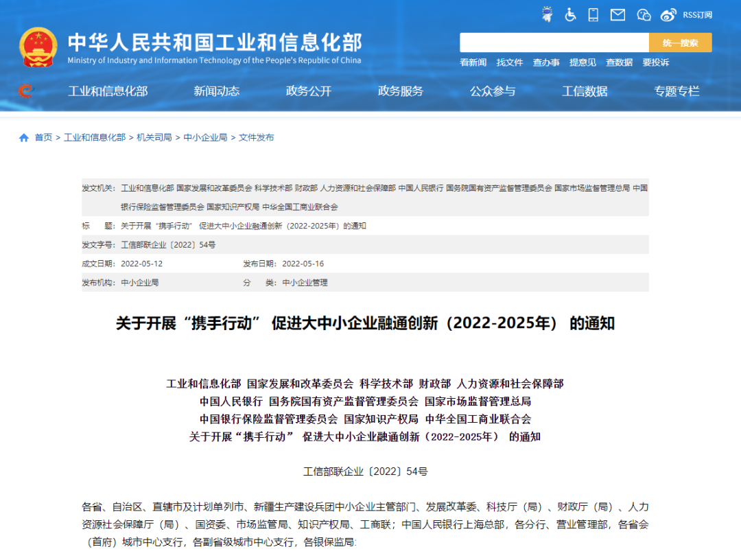Open the 新闻动态 nav menu
This screenshot has height=560, width=741.
216,91
